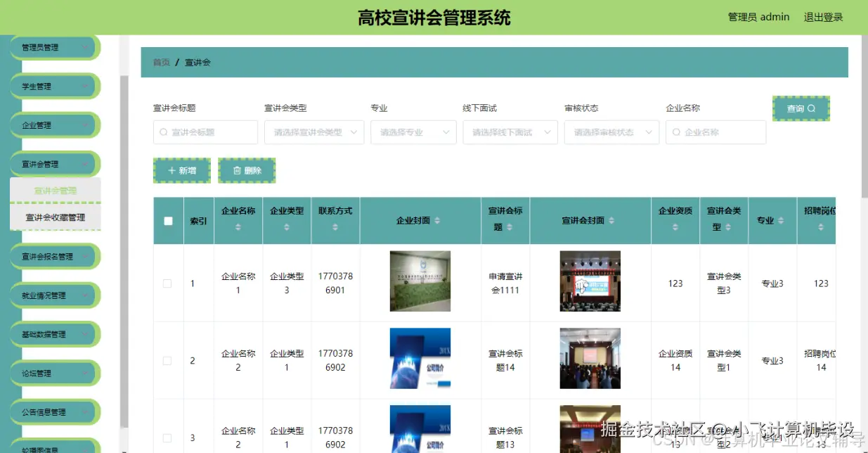Toggle the select-all checkbox in table header

(168, 220)
